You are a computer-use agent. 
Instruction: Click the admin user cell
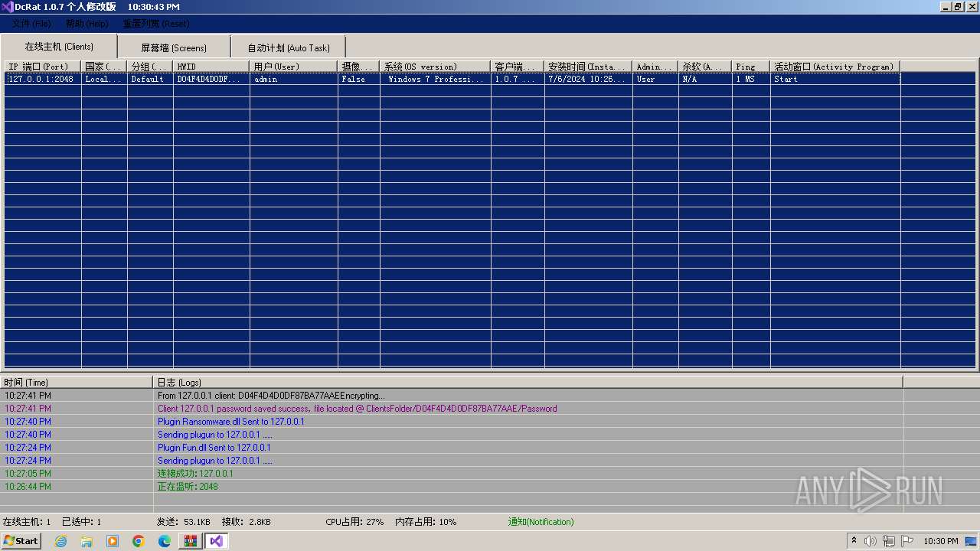pos(293,79)
